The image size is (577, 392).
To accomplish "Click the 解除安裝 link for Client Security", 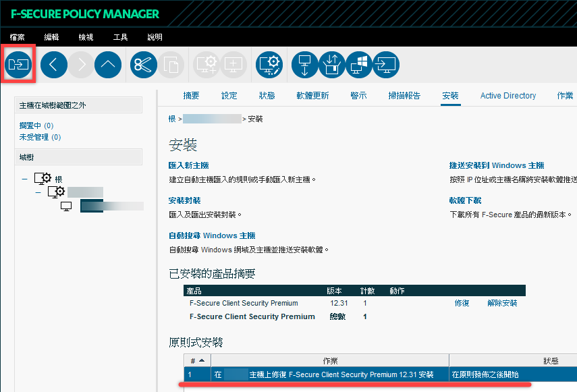I will (x=502, y=303).
